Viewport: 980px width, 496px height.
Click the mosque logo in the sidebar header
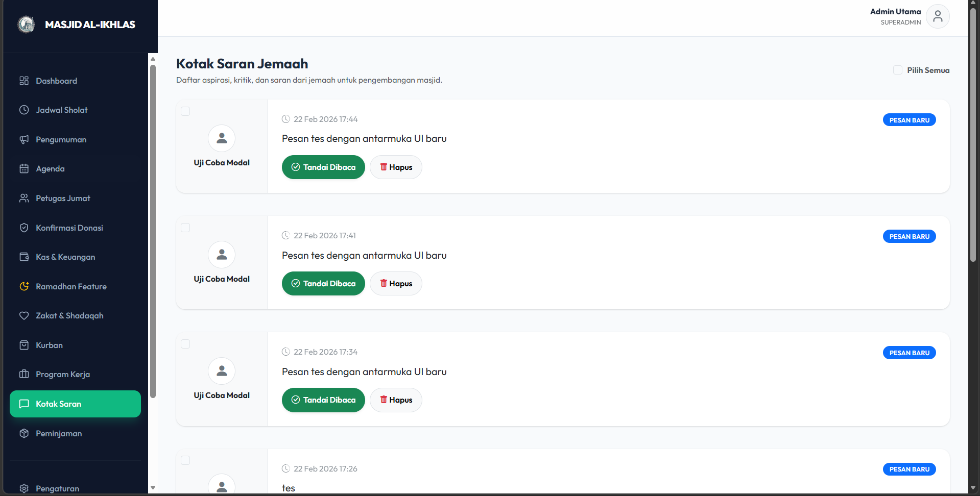(x=26, y=24)
